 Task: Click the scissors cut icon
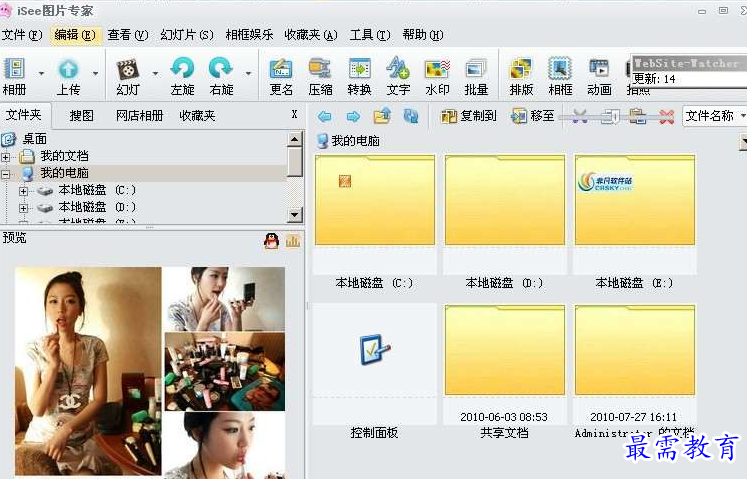pyautogui.click(x=579, y=116)
